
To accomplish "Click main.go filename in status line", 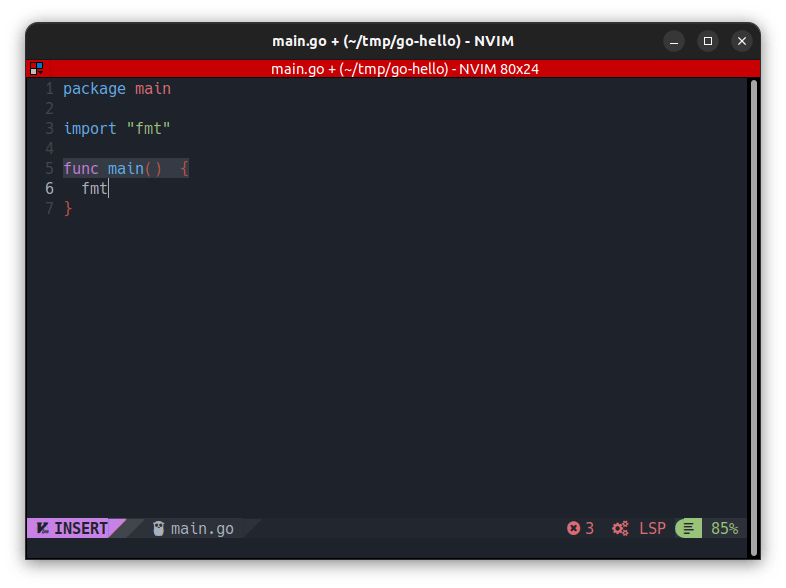I will (202, 529).
